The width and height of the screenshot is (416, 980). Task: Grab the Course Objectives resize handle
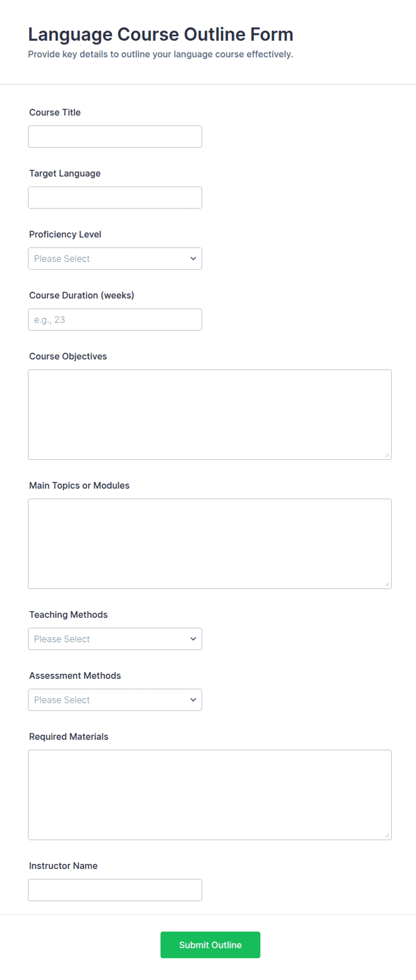pyautogui.click(x=387, y=455)
